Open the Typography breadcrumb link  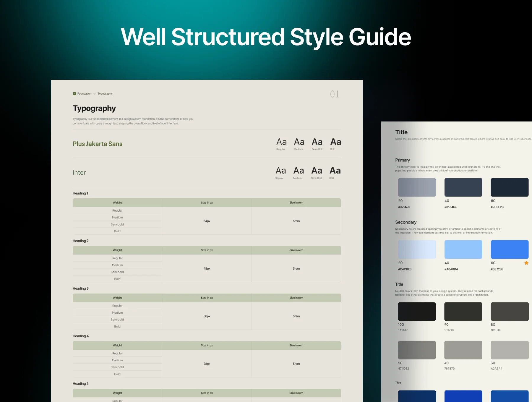(x=105, y=94)
